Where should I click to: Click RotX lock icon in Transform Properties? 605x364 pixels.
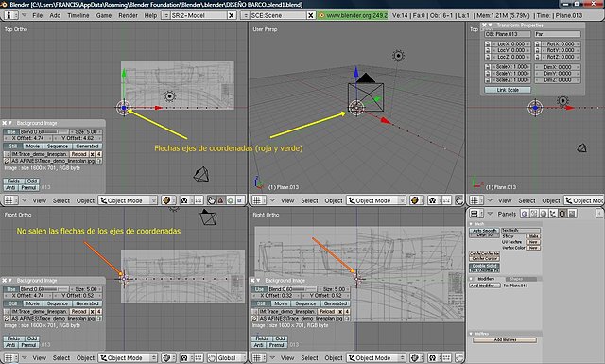(538, 44)
